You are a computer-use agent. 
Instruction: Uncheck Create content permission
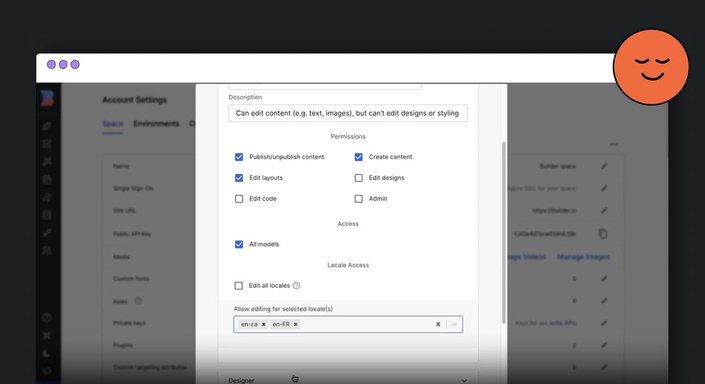coord(358,157)
